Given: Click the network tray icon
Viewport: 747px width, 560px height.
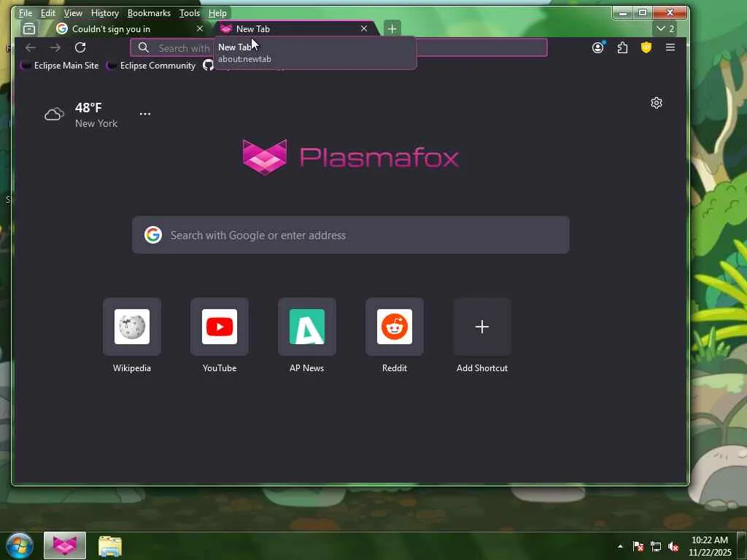Looking at the screenshot, I should 656,547.
